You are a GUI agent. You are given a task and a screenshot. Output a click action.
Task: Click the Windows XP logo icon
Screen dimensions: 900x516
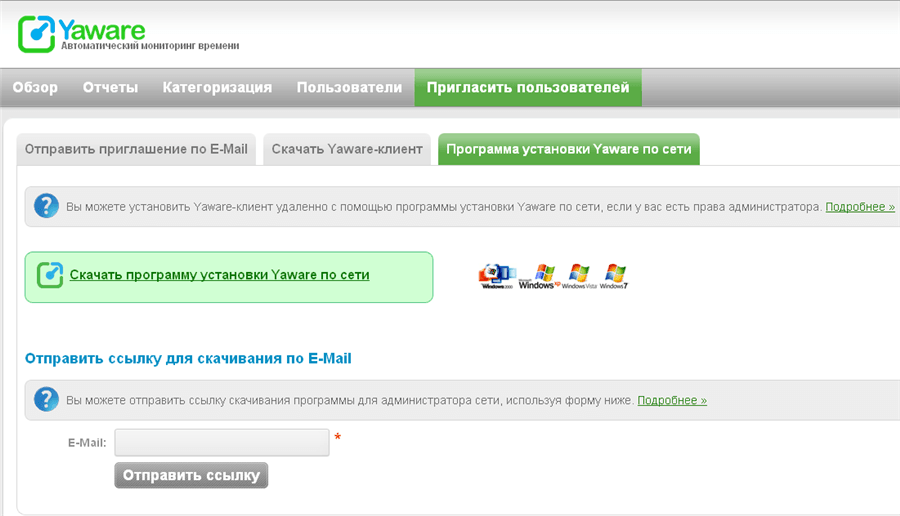538,276
